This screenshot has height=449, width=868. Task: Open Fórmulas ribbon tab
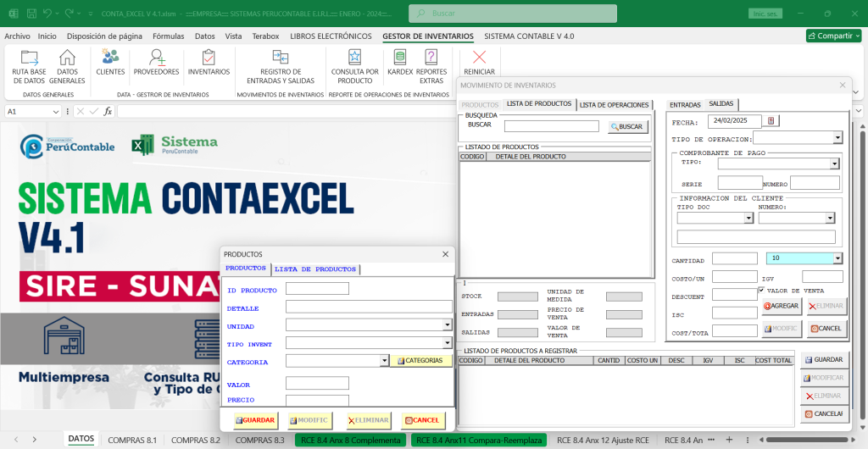pos(169,36)
